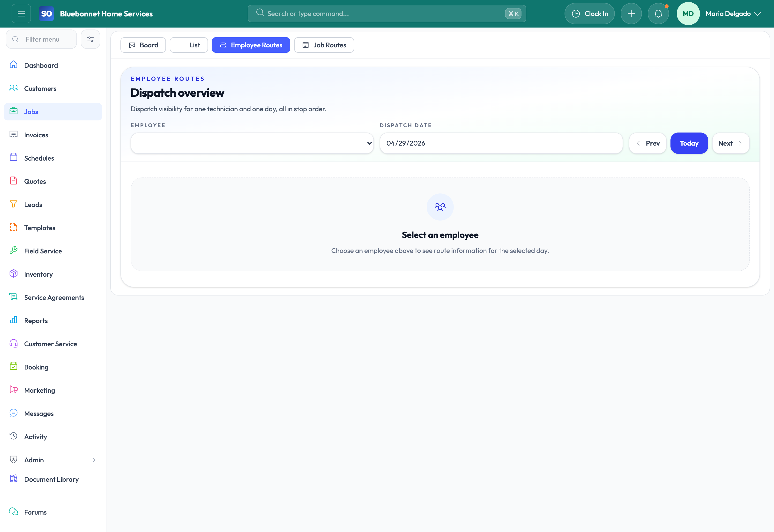Click the Quotes document icon
Image resolution: width=774 pixels, height=532 pixels.
(14, 181)
